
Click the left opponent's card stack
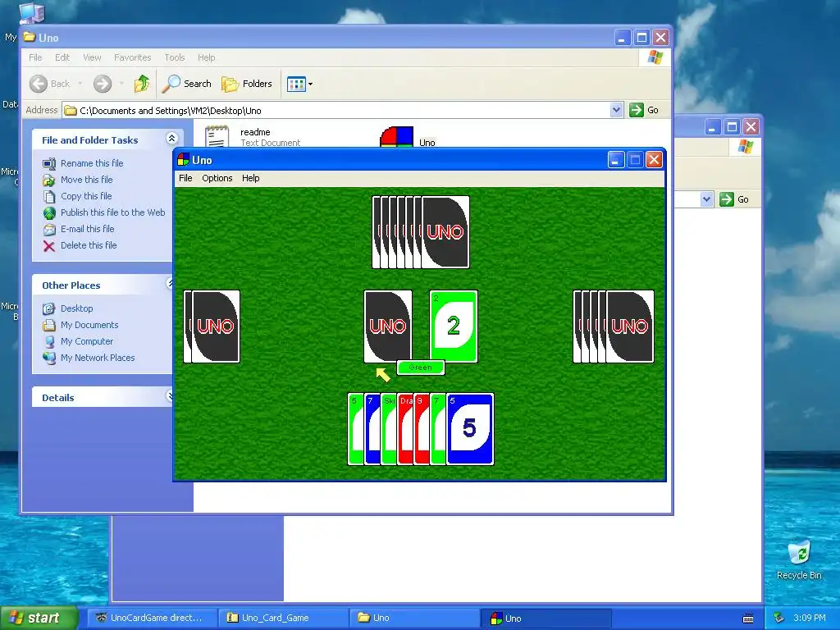tap(212, 326)
